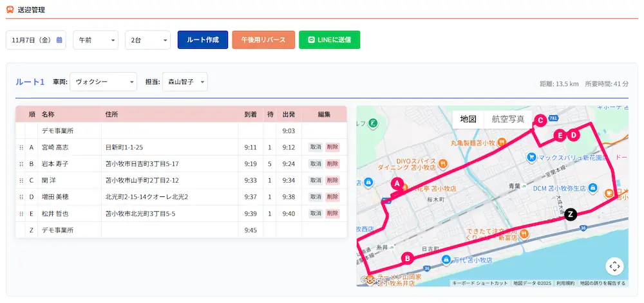Open the 午前 time period dropdown
The width and height of the screenshot is (644, 303).
point(96,40)
